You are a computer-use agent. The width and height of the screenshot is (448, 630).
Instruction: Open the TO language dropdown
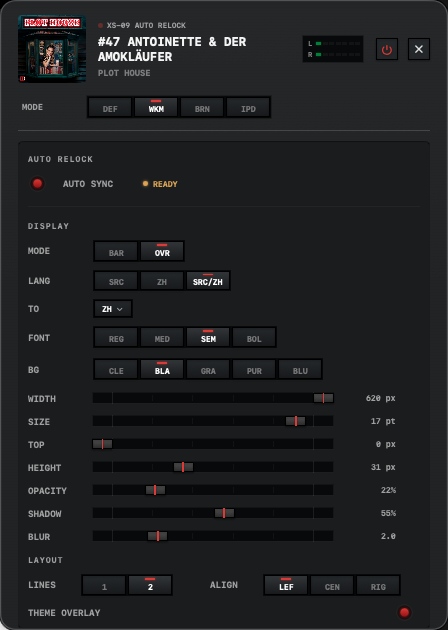(x=113, y=309)
